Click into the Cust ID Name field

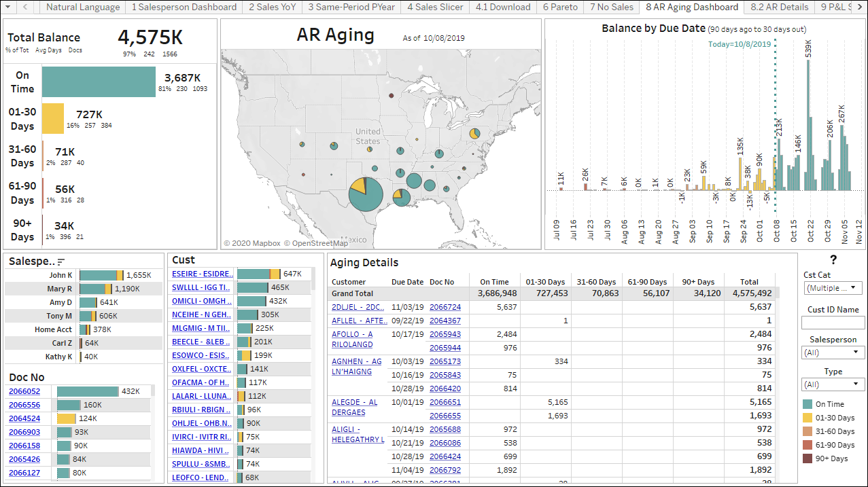coord(833,323)
